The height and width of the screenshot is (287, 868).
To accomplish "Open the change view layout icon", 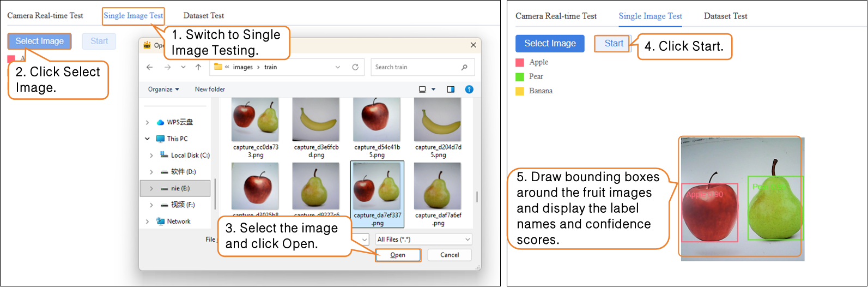I will click(423, 89).
